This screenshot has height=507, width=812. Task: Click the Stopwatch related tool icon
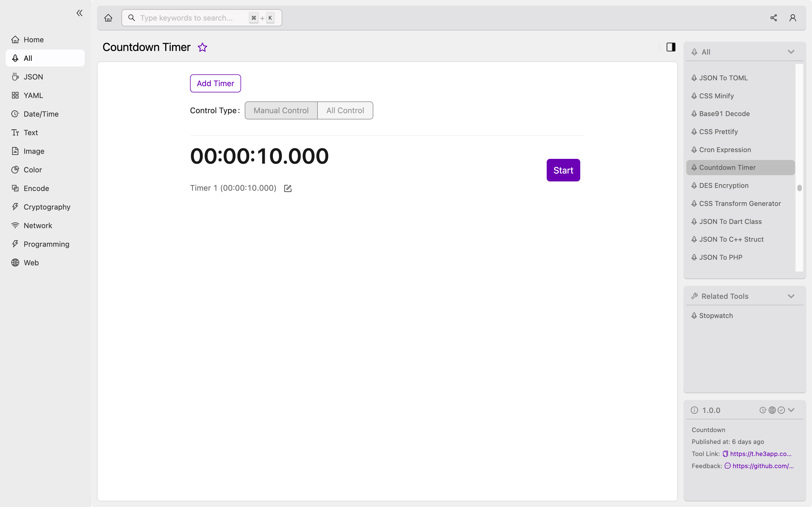(x=694, y=315)
